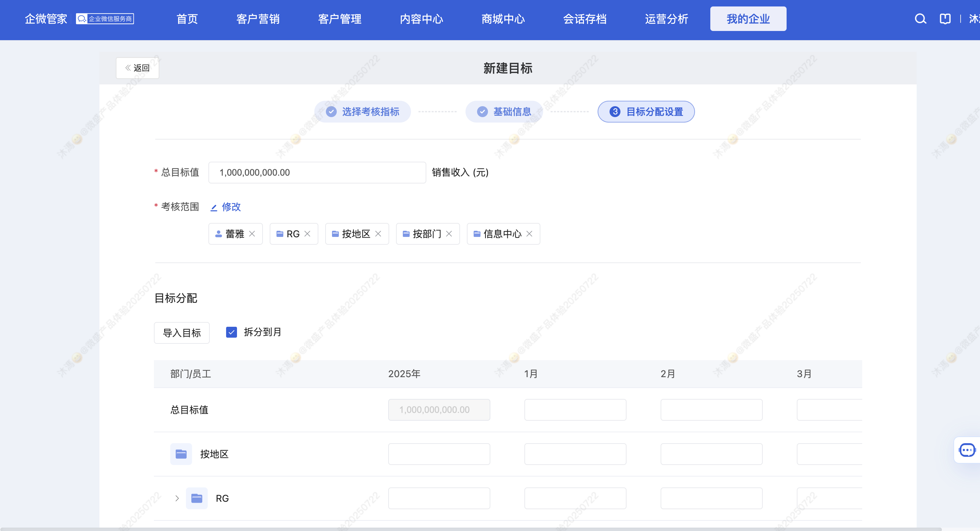Go to step 目标分配设置

pyautogui.click(x=646, y=112)
